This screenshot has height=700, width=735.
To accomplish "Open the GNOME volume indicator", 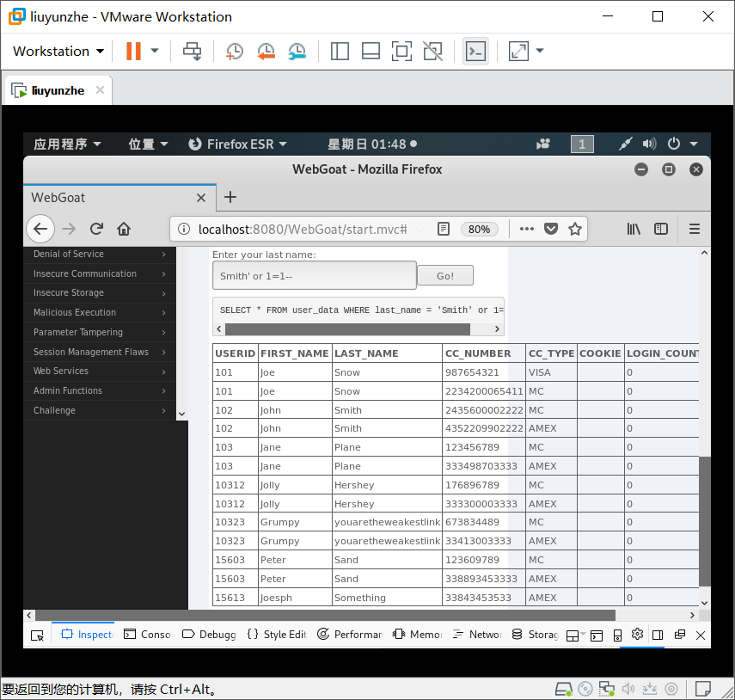I will (649, 144).
